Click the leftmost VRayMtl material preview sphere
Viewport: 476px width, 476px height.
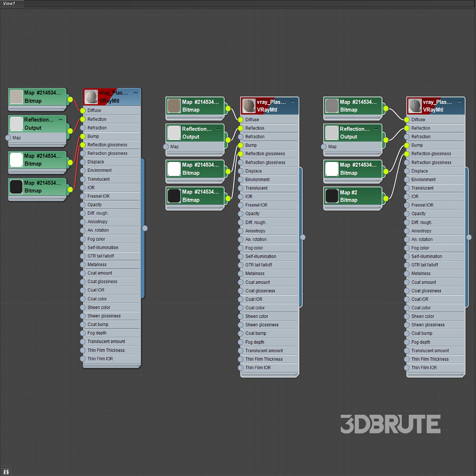[x=91, y=97]
